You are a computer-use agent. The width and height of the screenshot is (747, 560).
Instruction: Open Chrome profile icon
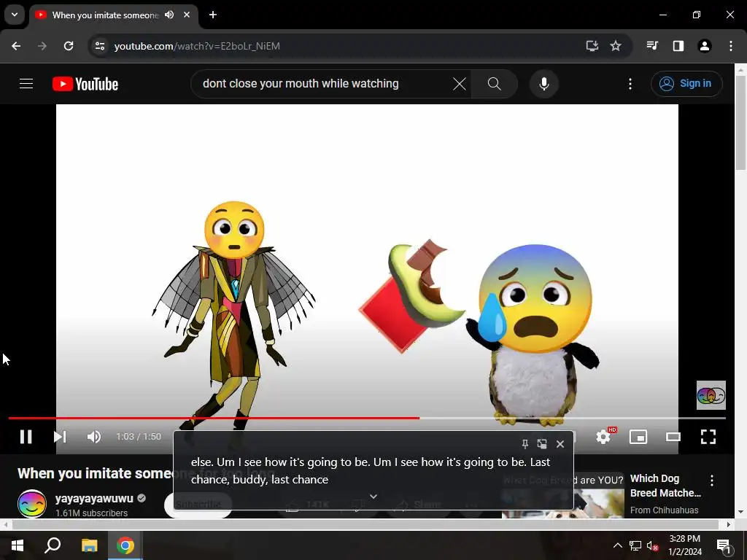click(x=705, y=46)
